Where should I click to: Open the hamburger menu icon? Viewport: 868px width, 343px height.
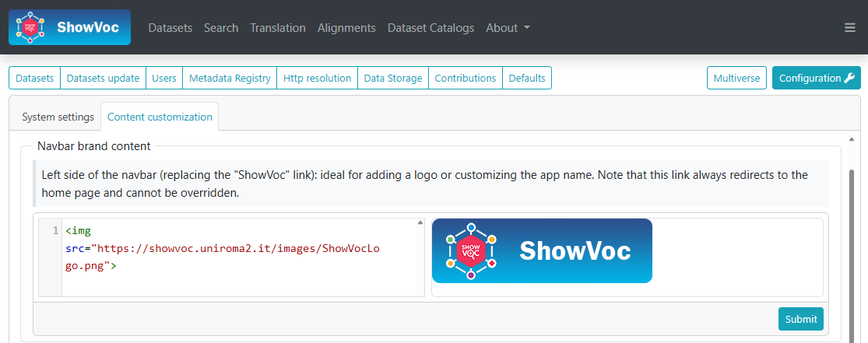pyautogui.click(x=849, y=28)
